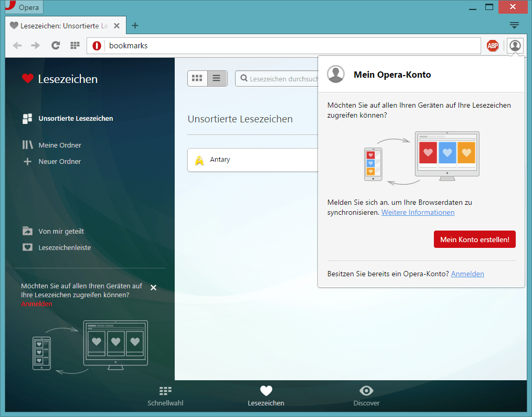Open Von mir geteilt section
This screenshot has height=417, width=532.
click(x=54, y=231)
